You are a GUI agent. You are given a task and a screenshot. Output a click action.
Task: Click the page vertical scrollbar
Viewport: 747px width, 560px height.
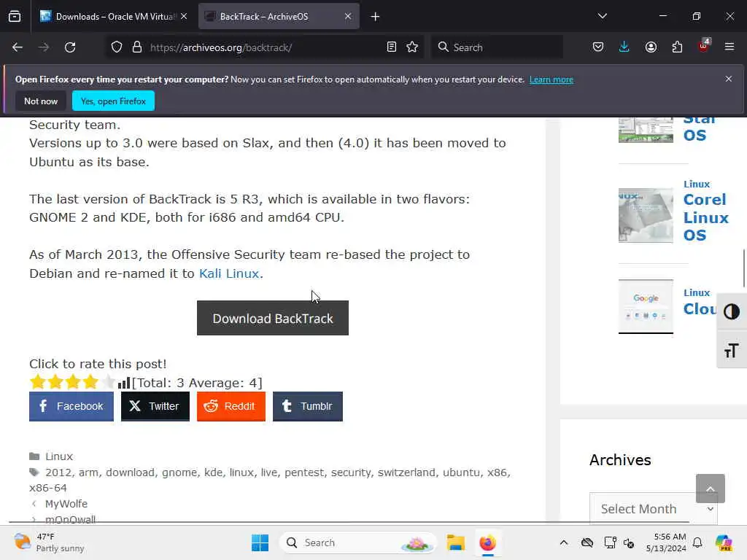point(745,268)
